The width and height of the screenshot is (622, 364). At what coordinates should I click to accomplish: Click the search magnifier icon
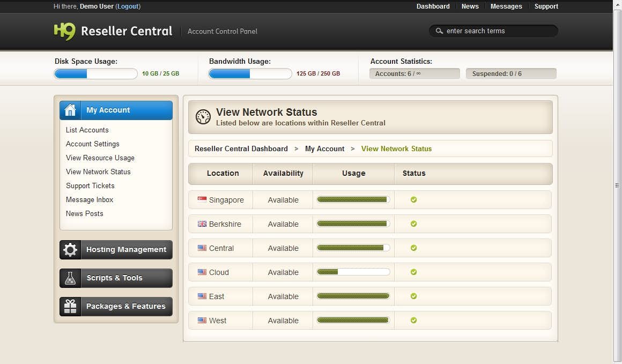(x=439, y=31)
